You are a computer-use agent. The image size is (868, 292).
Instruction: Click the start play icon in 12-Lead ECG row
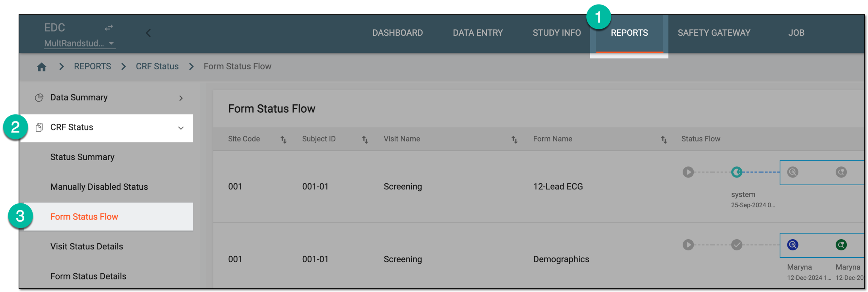click(688, 172)
